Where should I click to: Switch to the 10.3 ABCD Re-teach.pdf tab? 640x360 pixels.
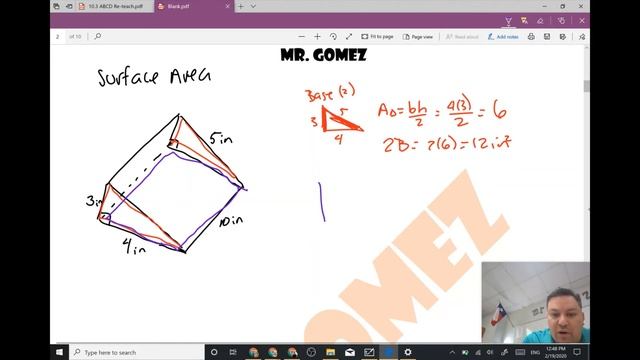coord(115,7)
